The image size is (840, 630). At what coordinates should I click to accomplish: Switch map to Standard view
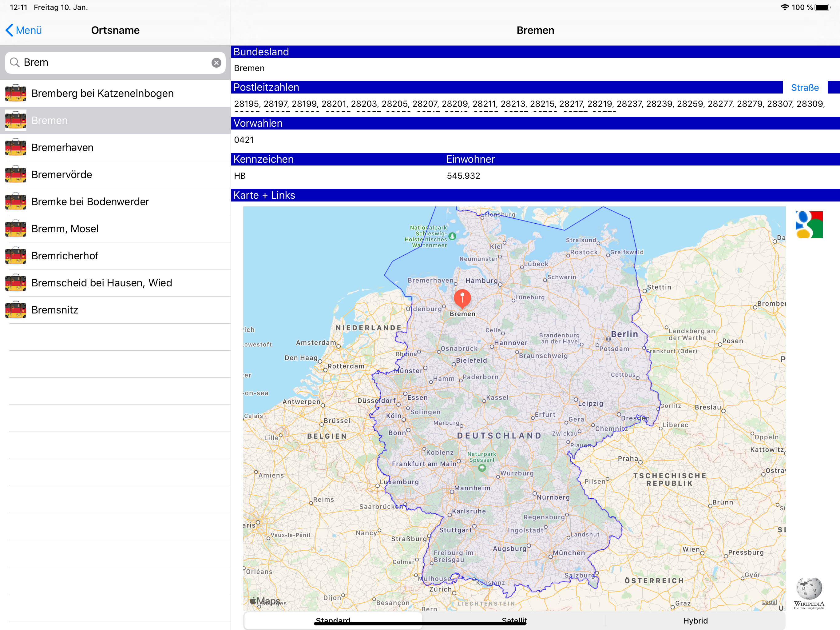(333, 620)
